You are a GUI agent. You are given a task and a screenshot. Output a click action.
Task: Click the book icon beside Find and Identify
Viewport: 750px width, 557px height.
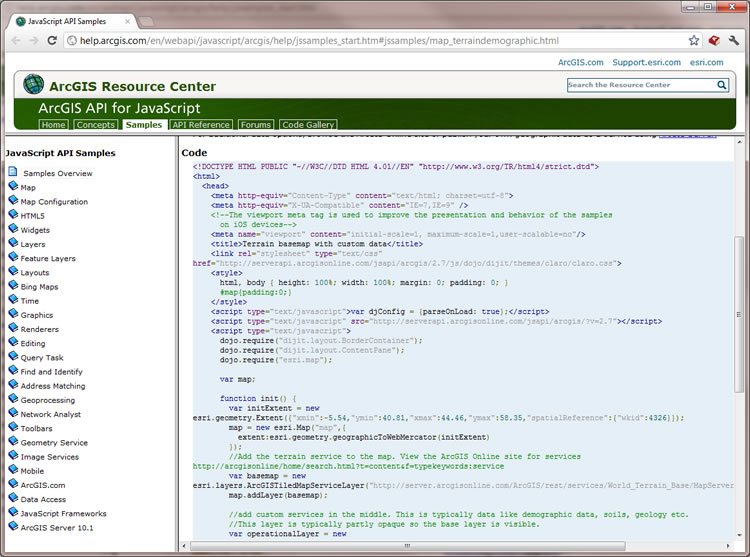13,370
